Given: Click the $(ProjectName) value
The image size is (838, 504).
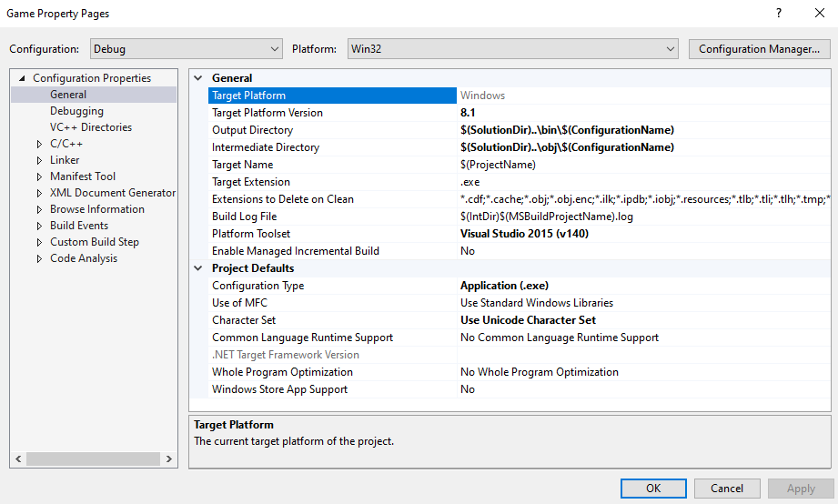Looking at the screenshot, I should point(498,165).
